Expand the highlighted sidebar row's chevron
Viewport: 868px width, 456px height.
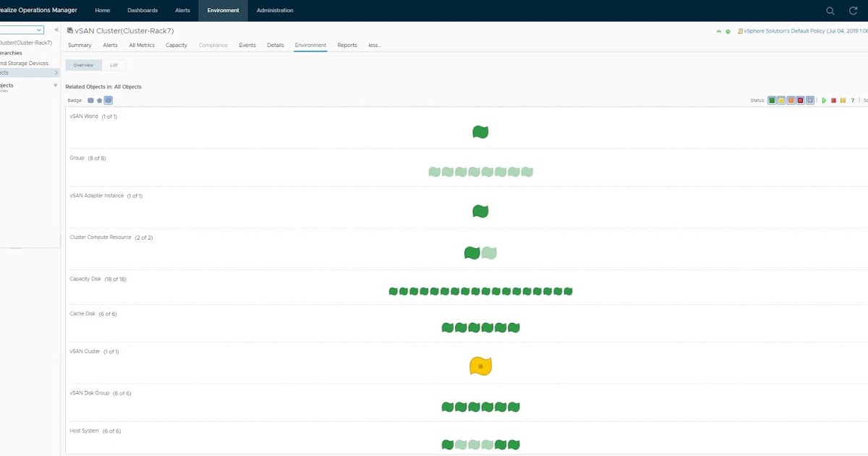tap(56, 72)
